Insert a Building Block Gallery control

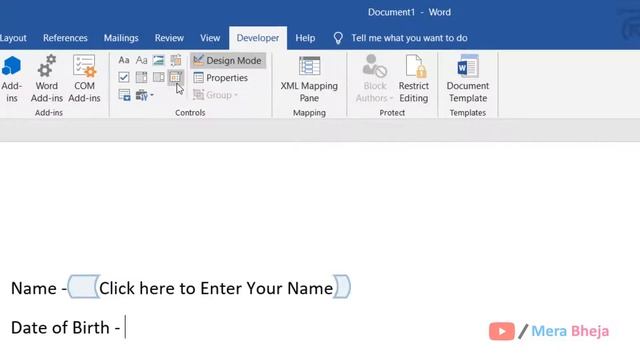176,60
